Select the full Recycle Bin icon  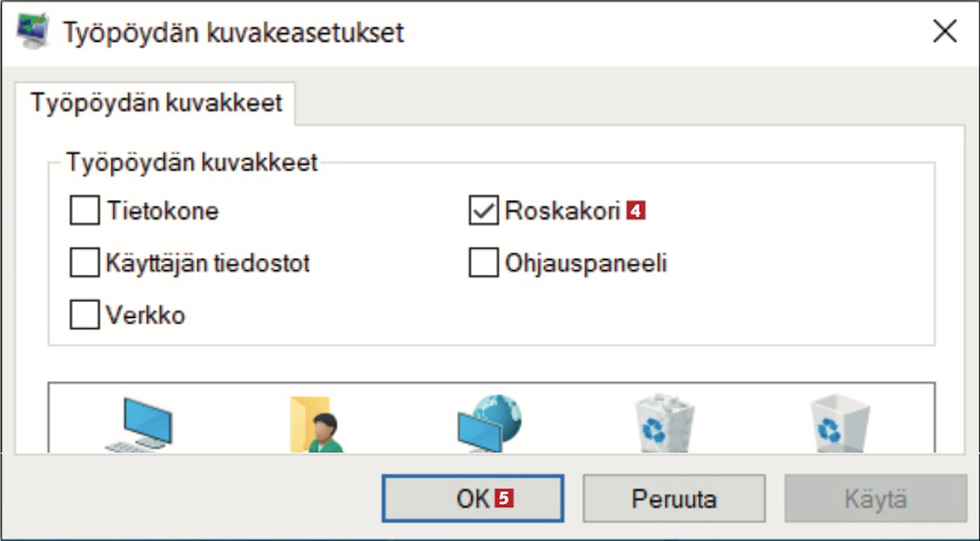664,423
